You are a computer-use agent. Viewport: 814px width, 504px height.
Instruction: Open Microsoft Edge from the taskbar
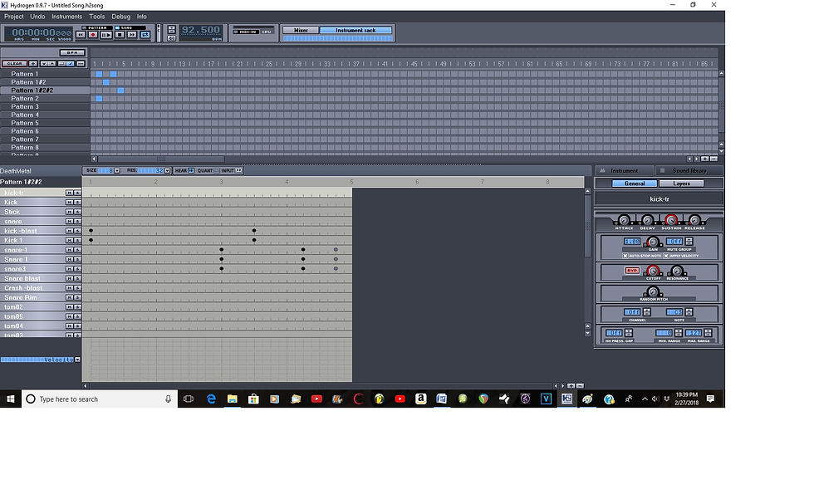tap(211, 399)
